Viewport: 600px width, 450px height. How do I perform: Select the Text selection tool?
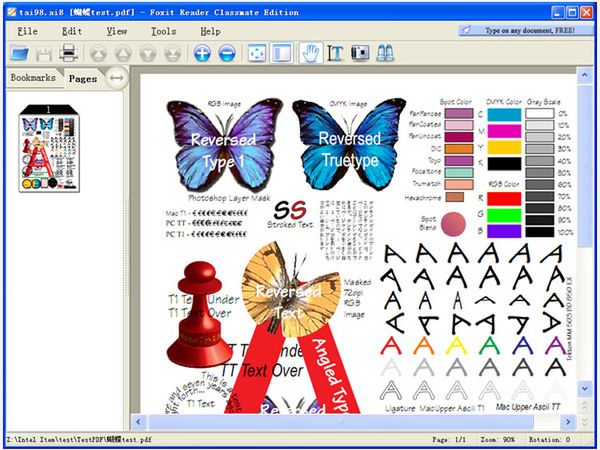pos(335,53)
